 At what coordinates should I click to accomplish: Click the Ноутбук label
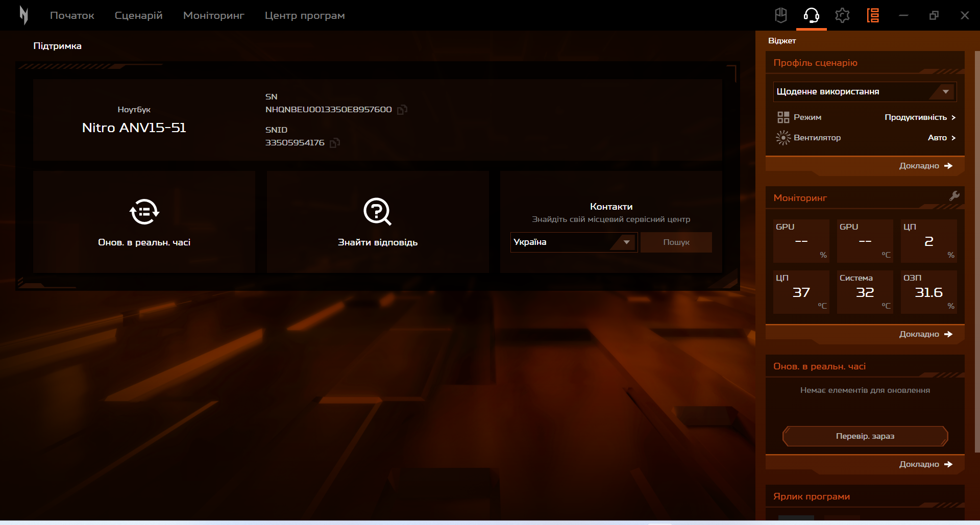(x=134, y=110)
